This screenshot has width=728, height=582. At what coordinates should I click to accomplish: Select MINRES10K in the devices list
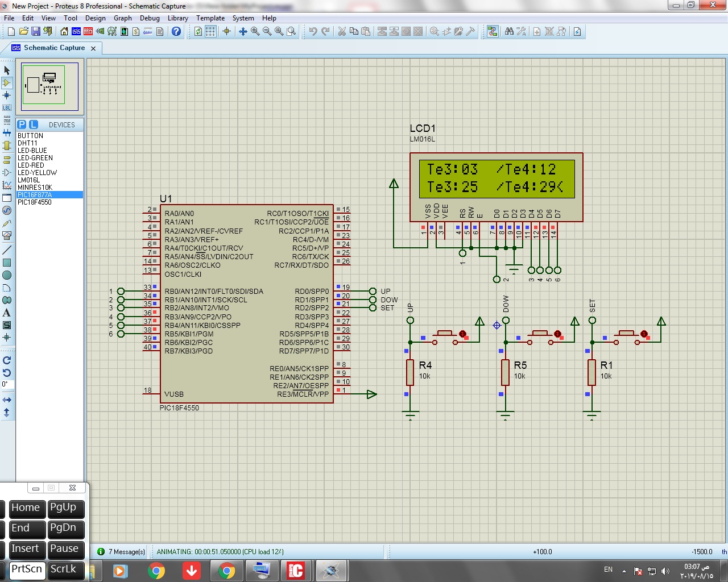coord(49,188)
